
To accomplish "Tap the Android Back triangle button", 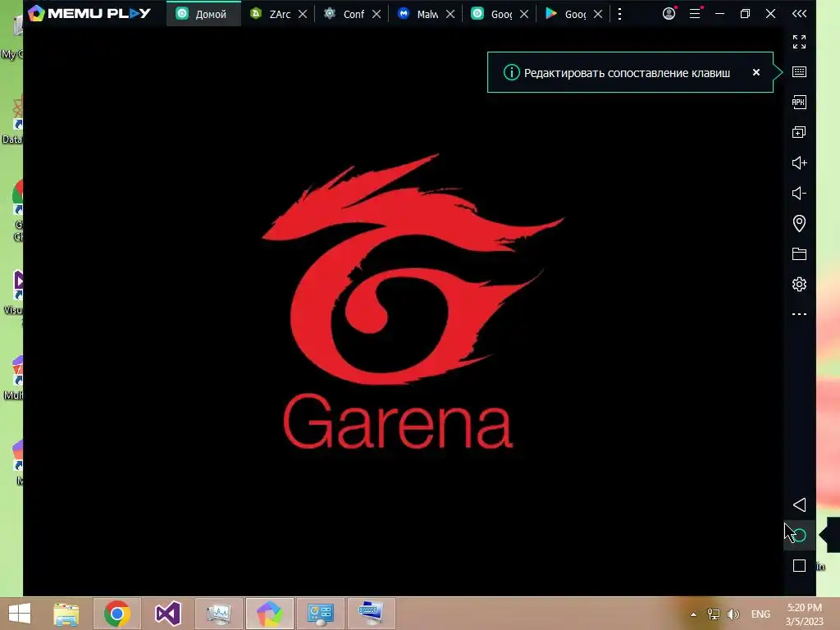I will [x=799, y=504].
